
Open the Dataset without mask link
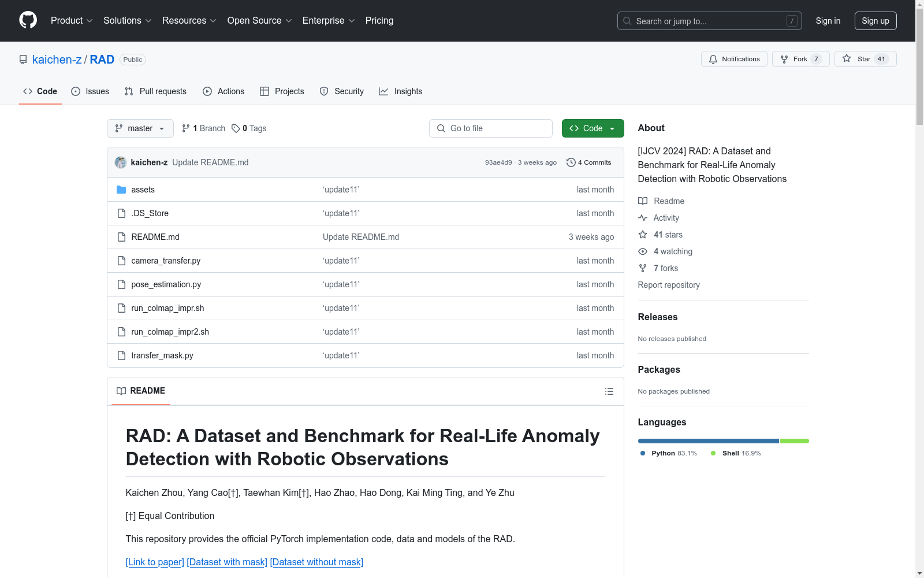tap(316, 562)
